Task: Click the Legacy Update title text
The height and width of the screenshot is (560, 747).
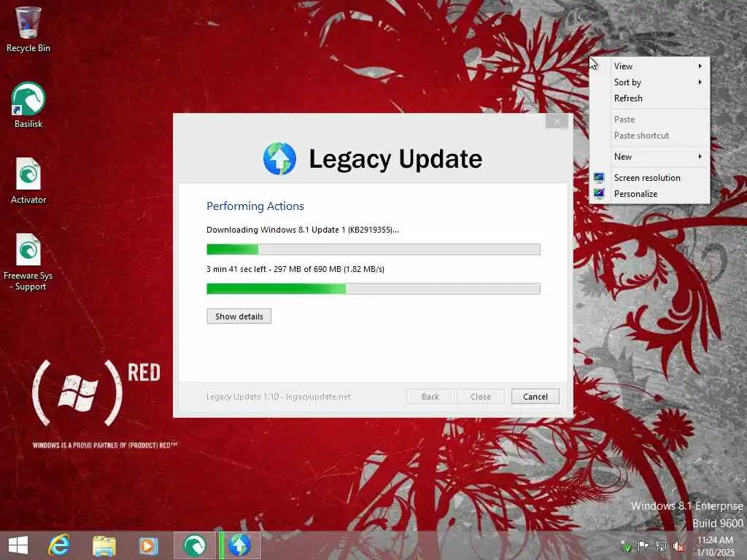Action: (x=395, y=158)
